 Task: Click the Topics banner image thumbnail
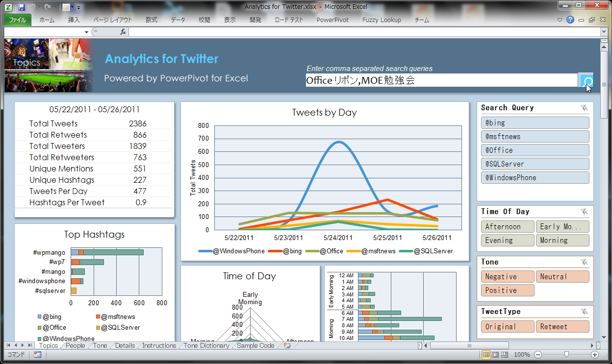coord(48,66)
